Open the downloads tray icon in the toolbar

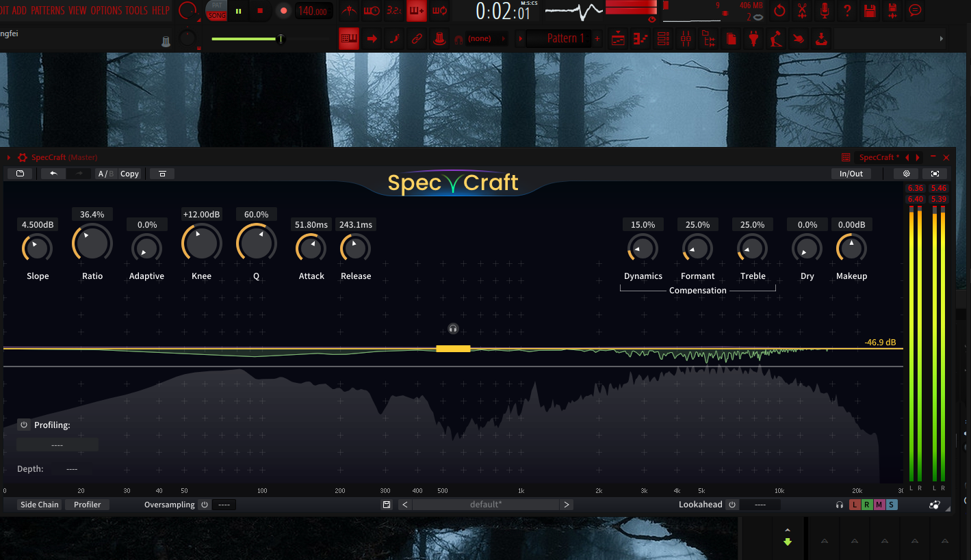821,39
